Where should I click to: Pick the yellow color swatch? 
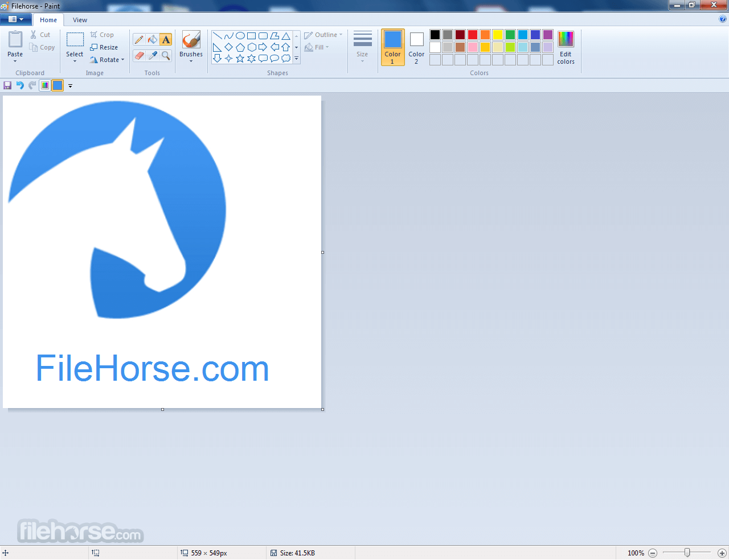pyautogui.click(x=498, y=35)
